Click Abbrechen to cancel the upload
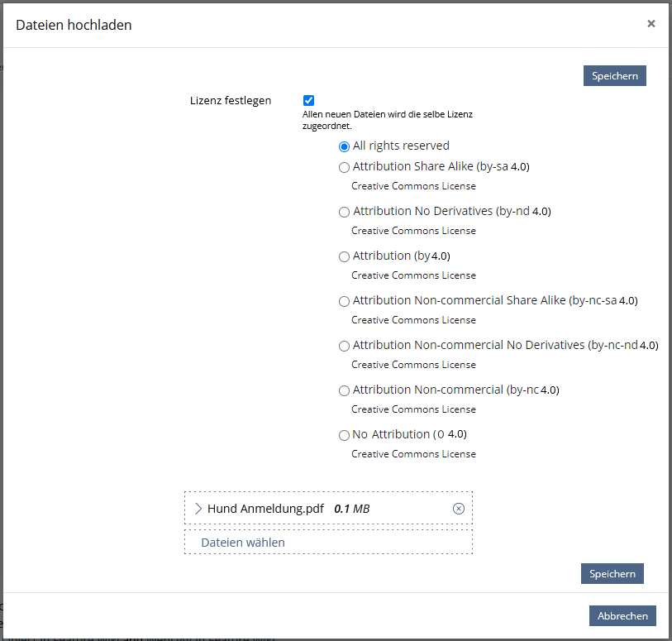672x641 pixels. [x=622, y=615]
